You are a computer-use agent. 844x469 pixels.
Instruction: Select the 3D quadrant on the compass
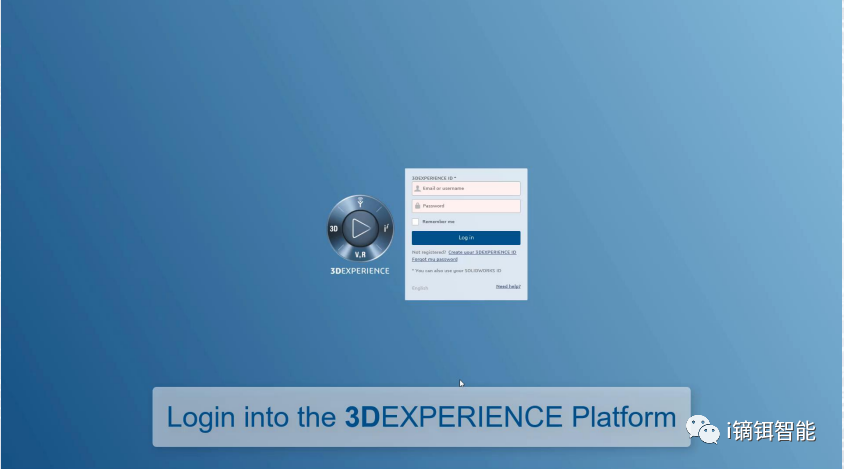click(335, 229)
